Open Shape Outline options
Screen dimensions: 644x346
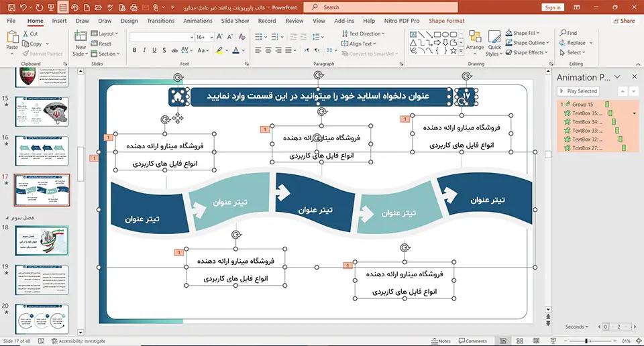pyautogui.click(x=527, y=43)
